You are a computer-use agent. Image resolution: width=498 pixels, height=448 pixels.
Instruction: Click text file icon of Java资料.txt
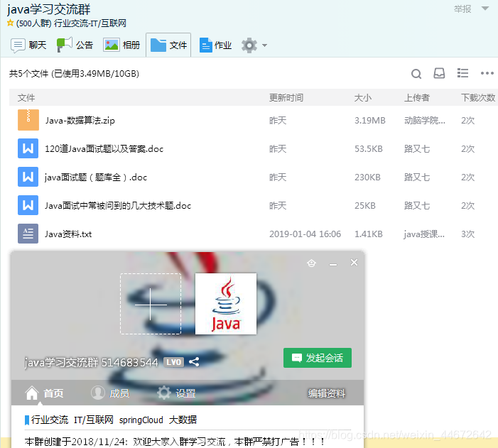click(x=28, y=234)
